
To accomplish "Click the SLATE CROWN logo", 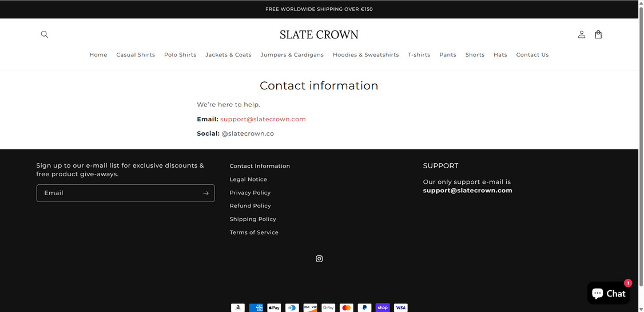I will (319, 34).
